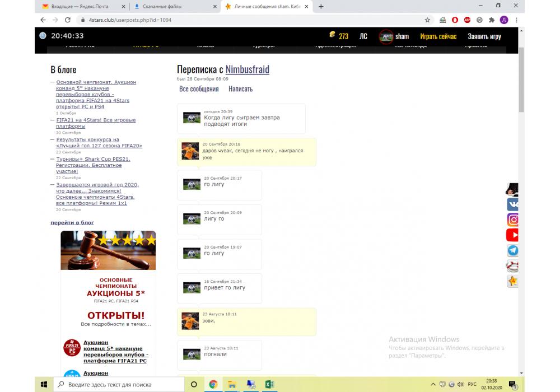The image size is (560, 392).
Task: Open the Telegram sidebar icon
Action: (x=512, y=250)
